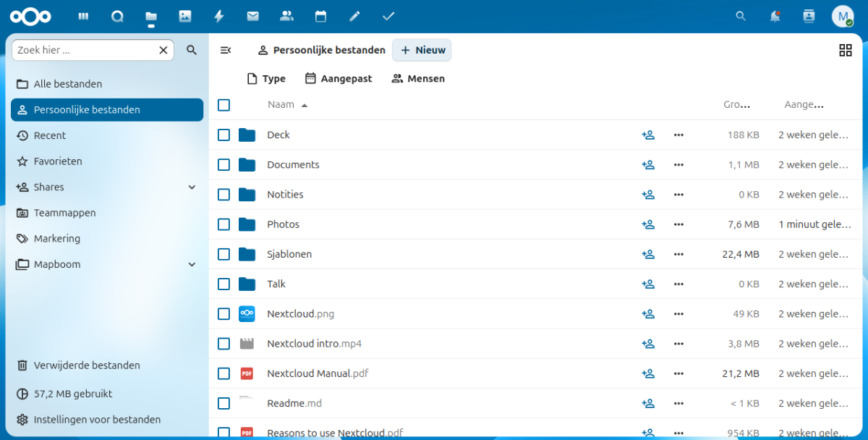This screenshot has width=868, height=440.
Task: Expand the Shares section chevron
Action: click(192, 187)
